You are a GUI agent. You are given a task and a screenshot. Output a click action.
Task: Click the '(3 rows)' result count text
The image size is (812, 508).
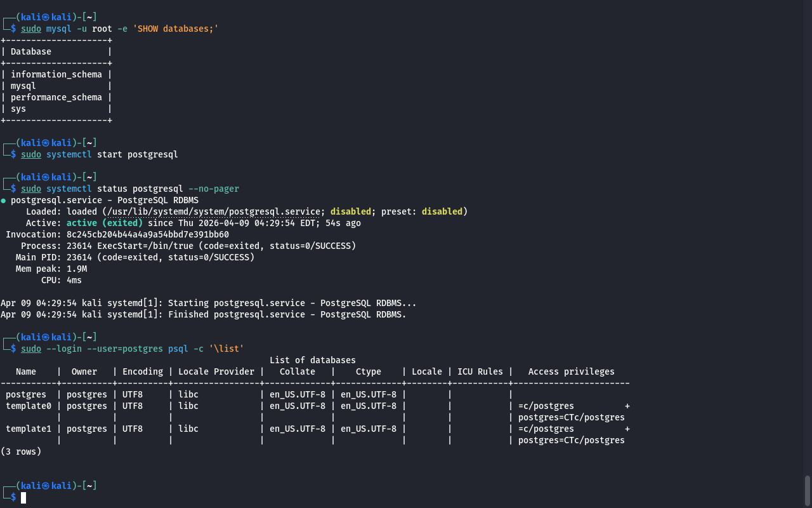click(x=21, y=451)
